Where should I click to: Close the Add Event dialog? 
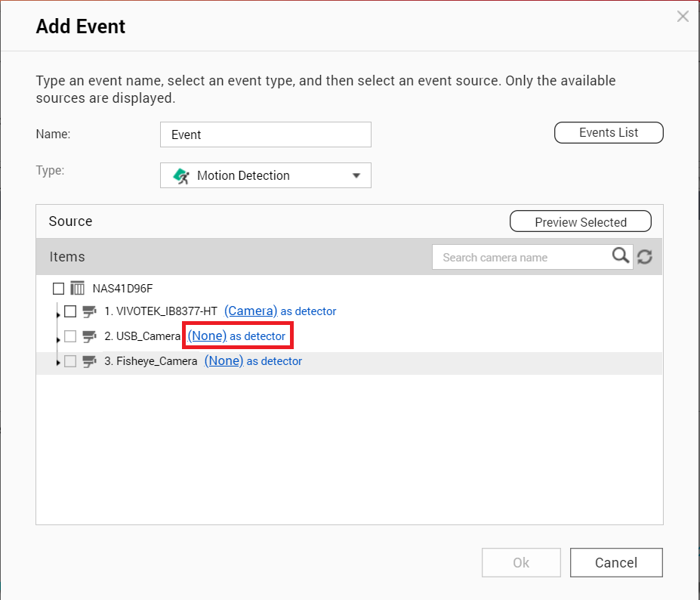683,17
